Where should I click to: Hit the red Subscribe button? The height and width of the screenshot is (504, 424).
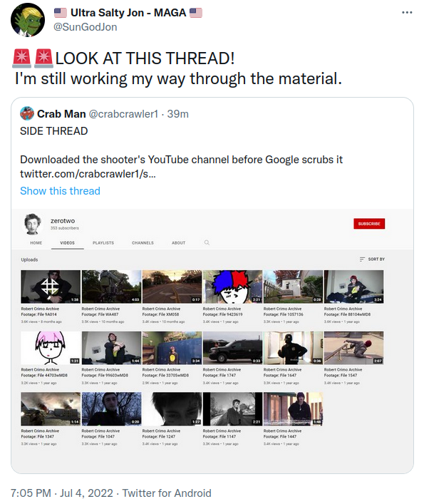click(369, 224)
